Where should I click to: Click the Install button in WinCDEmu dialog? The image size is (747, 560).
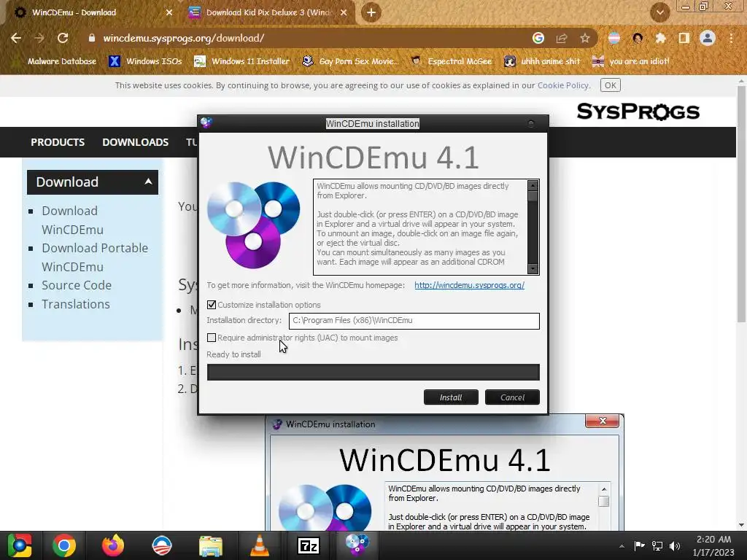(x=451, y=397)
